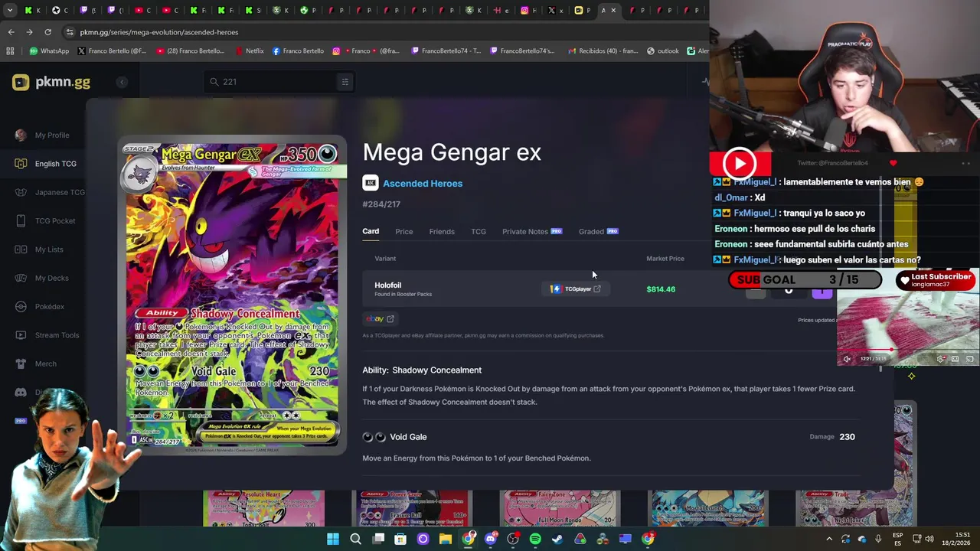980x551 pixels.
Task: Select English TCG in the sidebar
Action: [46, 164]
